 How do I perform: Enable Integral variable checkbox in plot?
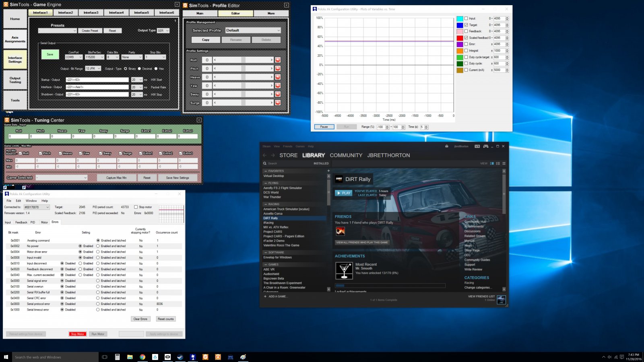click(466, 51)
